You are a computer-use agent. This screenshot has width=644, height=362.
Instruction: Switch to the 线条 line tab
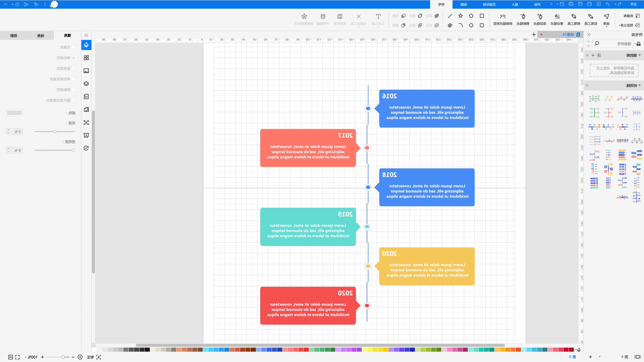tap(41, 35)
